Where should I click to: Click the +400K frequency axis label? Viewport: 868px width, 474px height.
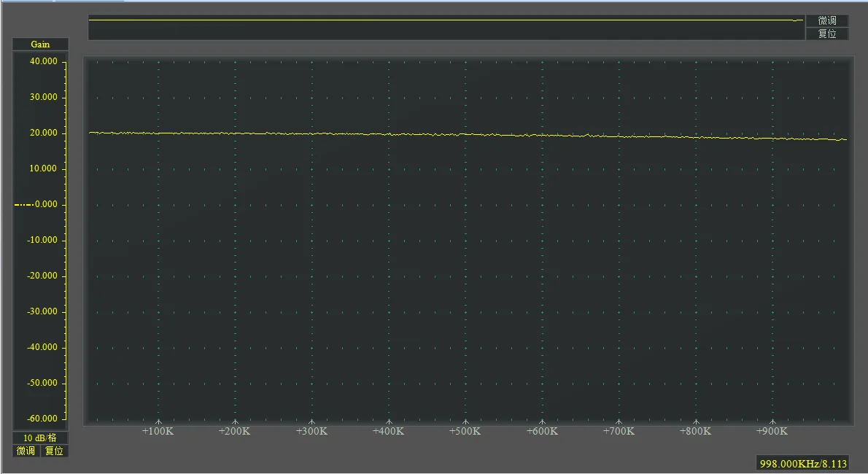click(388, 432)
